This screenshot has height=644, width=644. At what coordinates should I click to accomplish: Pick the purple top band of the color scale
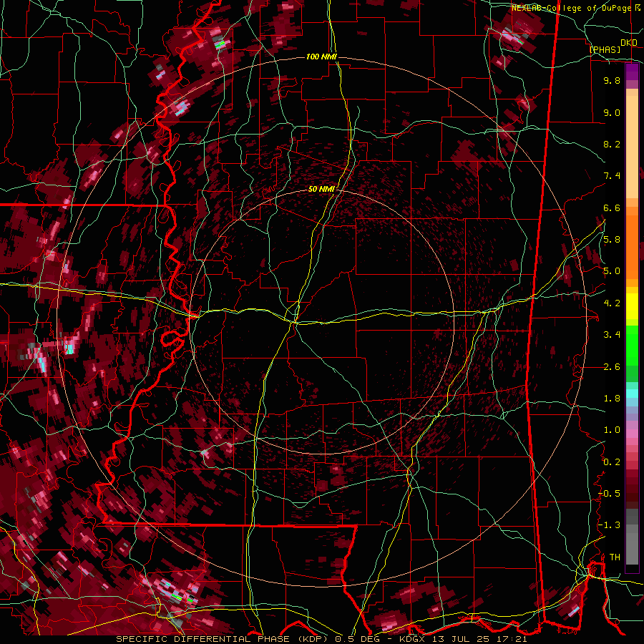click(632, 72)
